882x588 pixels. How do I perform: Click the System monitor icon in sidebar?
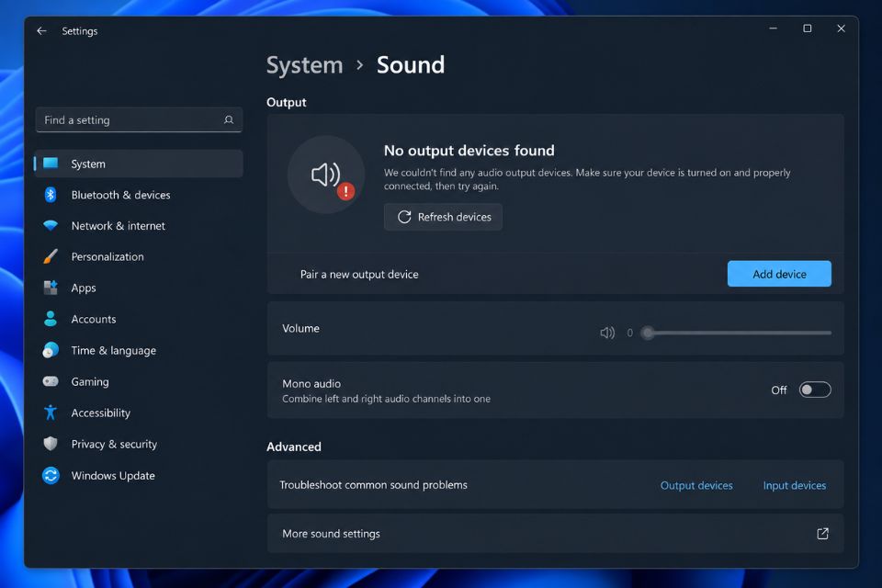pos(51,164)
